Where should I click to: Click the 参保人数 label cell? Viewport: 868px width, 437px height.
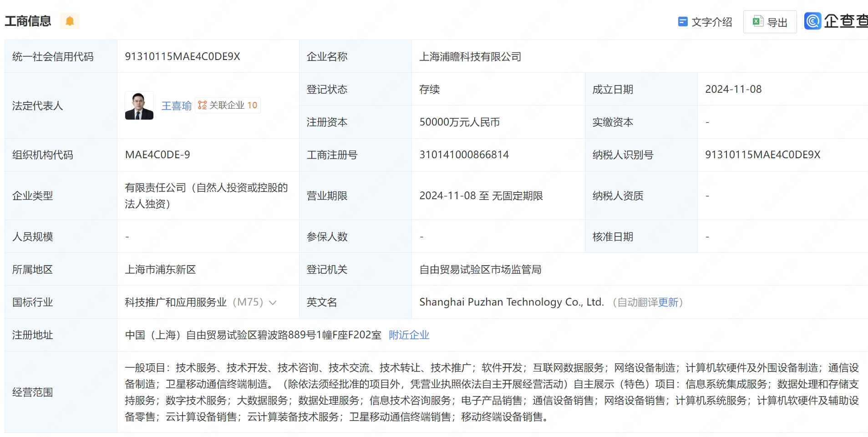[355, 236]
